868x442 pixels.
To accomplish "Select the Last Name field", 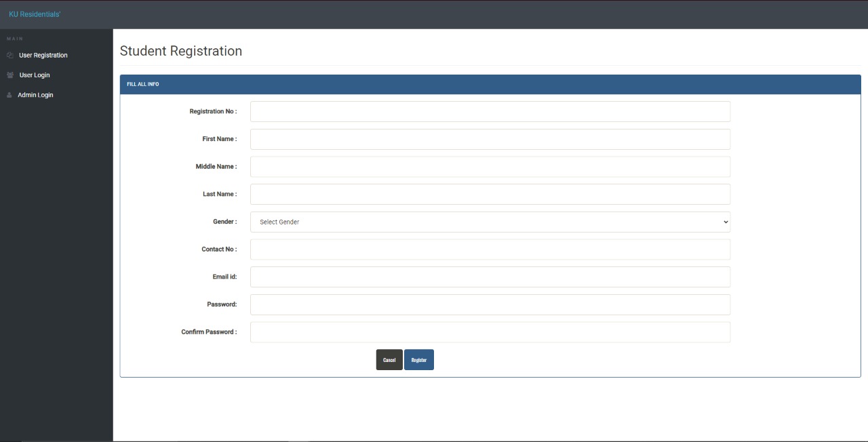I will coord(490,194).
